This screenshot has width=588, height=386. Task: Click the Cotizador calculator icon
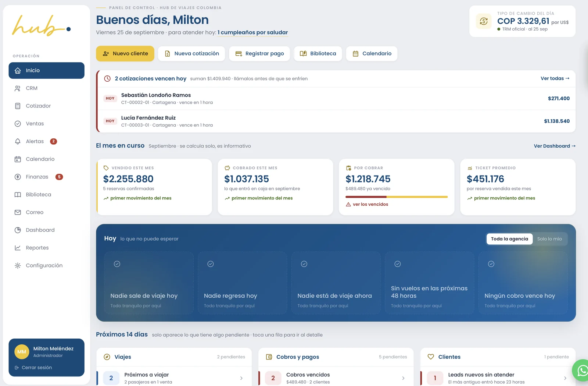coord(18,106)
